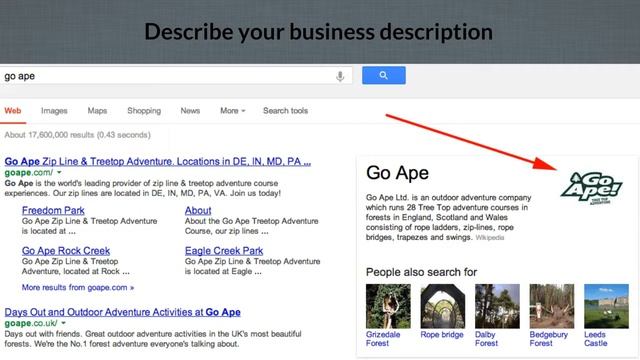
Task: Click the Go Ape logo image
Action: (x=591, y=188)
